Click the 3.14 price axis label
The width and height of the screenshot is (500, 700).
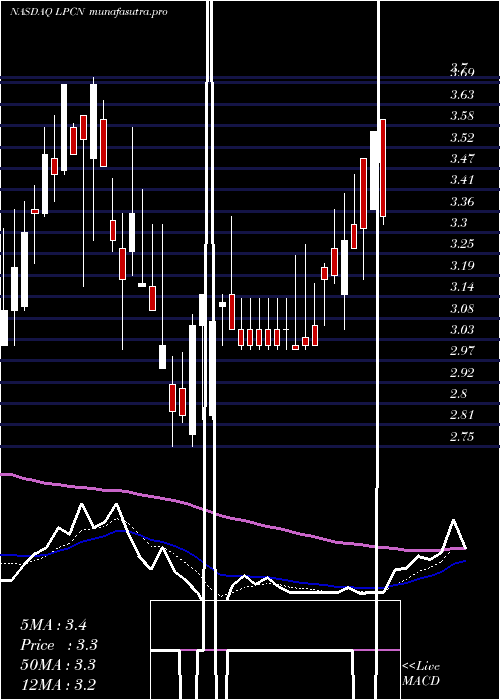click(x=462, y=287)
